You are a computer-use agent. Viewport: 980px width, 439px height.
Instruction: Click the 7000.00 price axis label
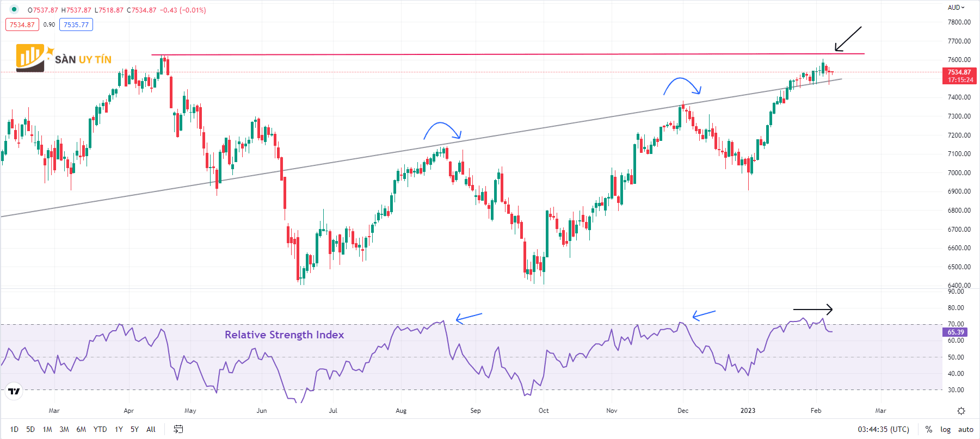(x=959, y=172)
